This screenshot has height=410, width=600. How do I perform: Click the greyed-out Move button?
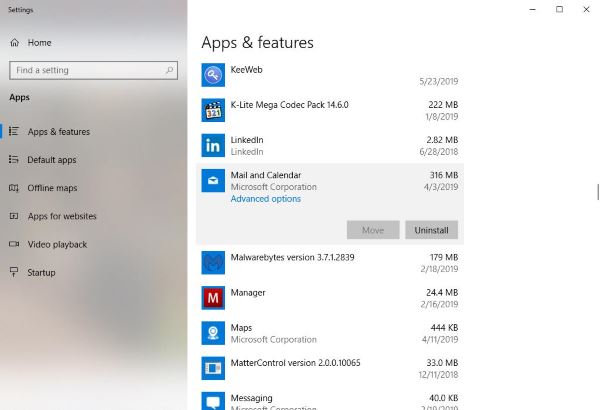pos(373,230)
